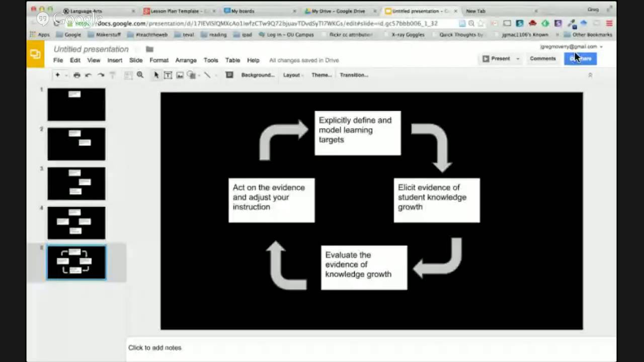
Task: Click the Insert comment icon in toolbar
Action: (229, 75)
